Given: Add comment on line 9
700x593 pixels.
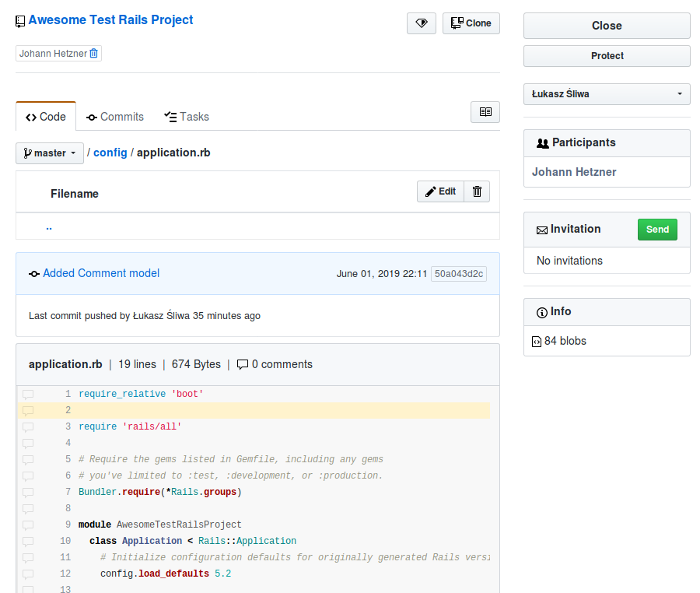Looking at the screenshot, I should [28, 525].
